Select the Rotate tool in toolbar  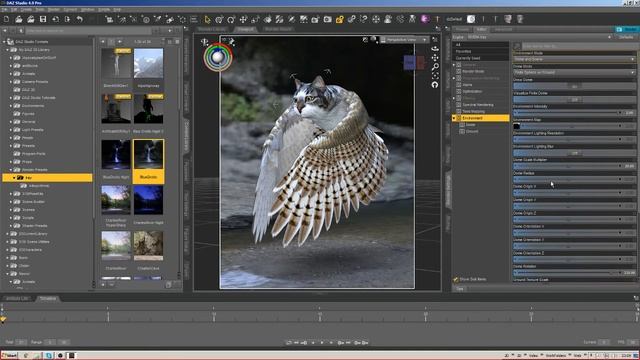pyautogui.click(x=231, y=19)
